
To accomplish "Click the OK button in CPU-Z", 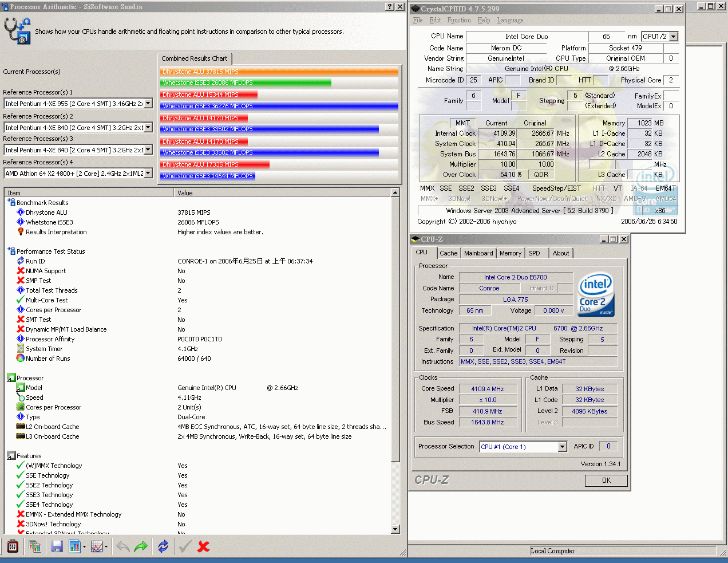I will click(x=606, y=481).
